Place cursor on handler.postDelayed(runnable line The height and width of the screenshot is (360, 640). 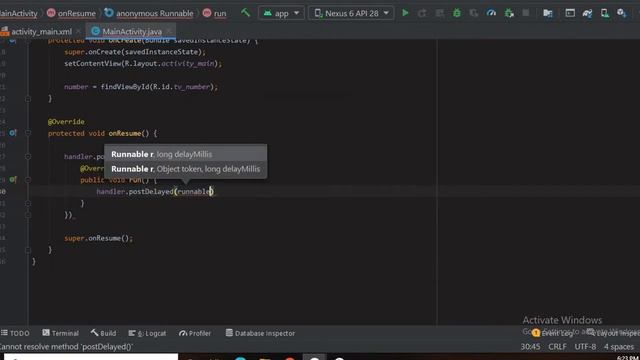[155, 191]
